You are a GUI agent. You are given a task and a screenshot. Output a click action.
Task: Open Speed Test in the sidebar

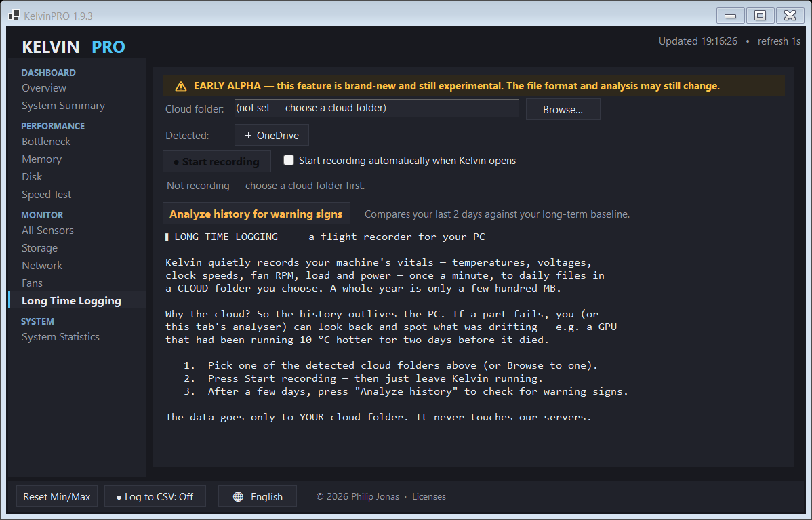point(47,194)
